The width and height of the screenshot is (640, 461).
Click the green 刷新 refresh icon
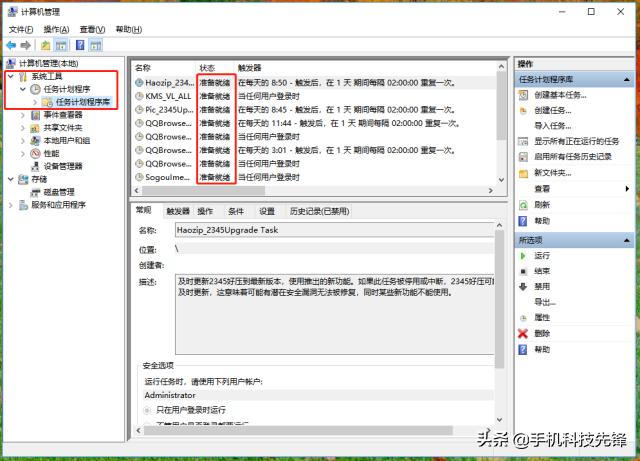pyautogui.click(x=523, y=205)
